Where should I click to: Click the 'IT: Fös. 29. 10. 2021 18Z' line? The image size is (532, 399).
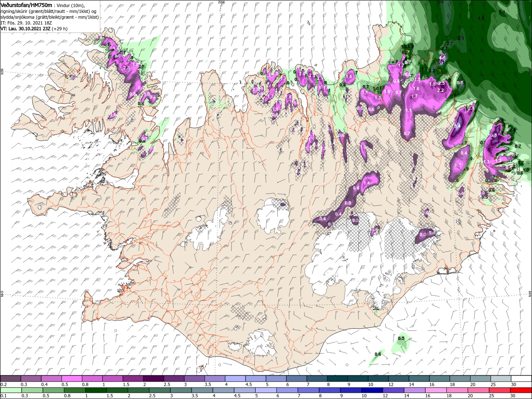pyautogui.click(x=26, y=22)
